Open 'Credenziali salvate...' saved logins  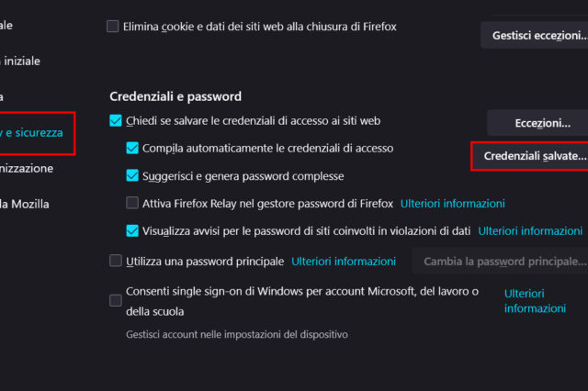point(530,156)
